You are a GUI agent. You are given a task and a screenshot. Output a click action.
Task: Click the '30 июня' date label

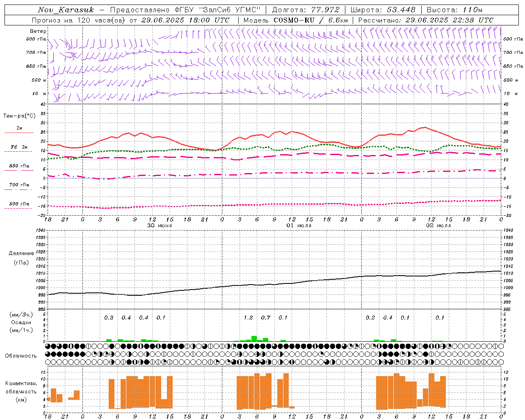pyautogui.click(x=160, y=226)
